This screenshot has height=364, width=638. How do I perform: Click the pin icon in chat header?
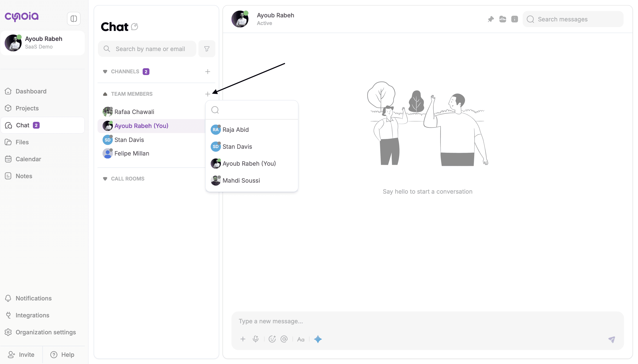coord(490,19)
